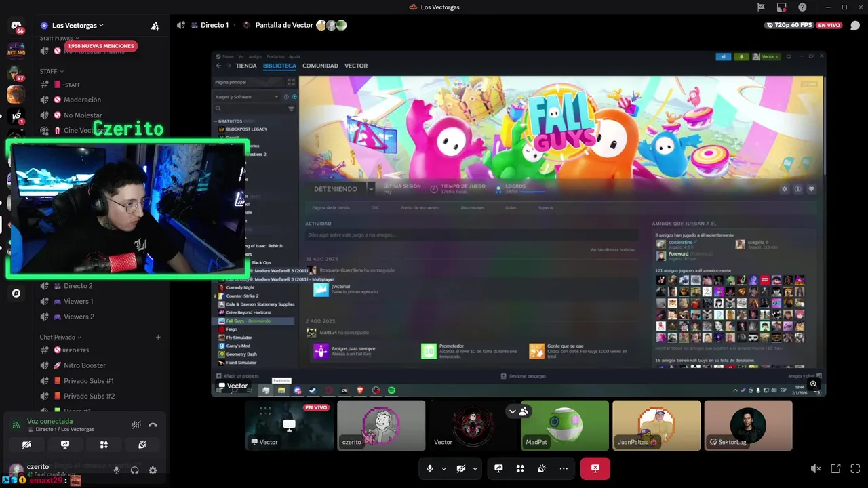Click Spotify icon on streamed taskbar
The width and height of the screenshot is (868, 488).
click(x=392, y=390)
